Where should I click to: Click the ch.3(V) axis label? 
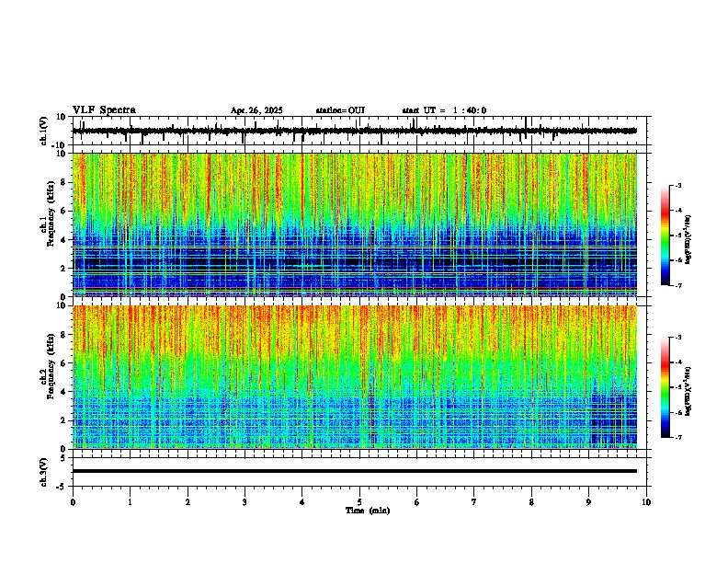point(44,472)
